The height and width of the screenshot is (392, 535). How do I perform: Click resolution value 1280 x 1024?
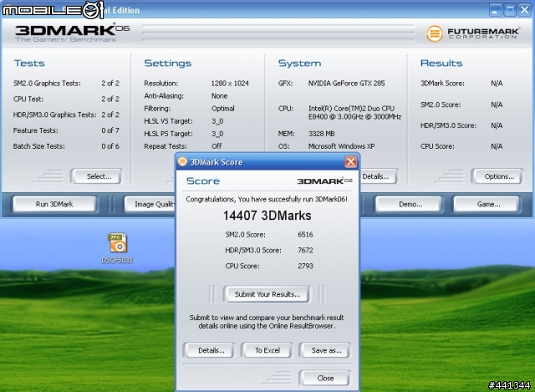tap(230, 84)
